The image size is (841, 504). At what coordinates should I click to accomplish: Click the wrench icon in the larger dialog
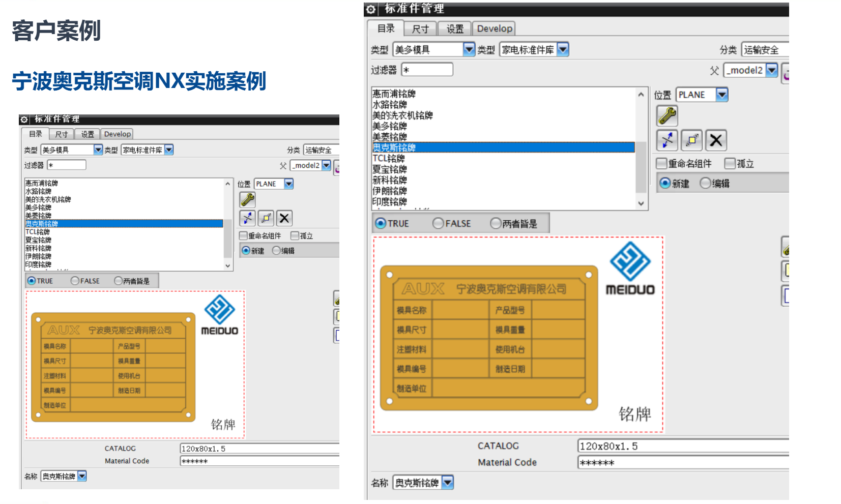coord(667,116)
